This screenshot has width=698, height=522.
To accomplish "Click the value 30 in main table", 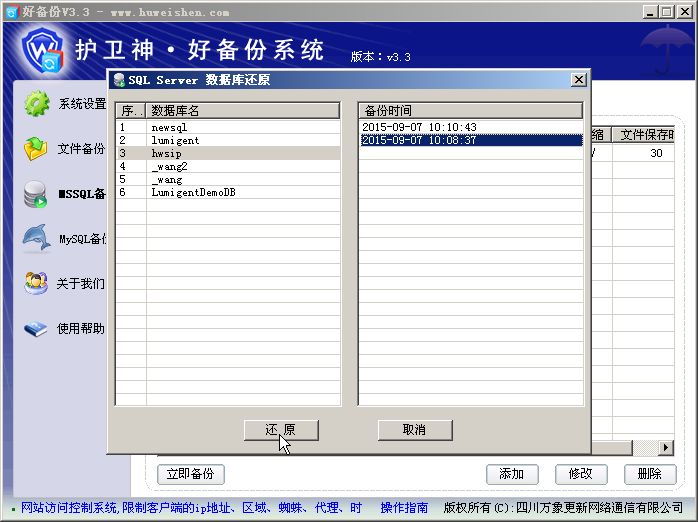I will (656, 154).
